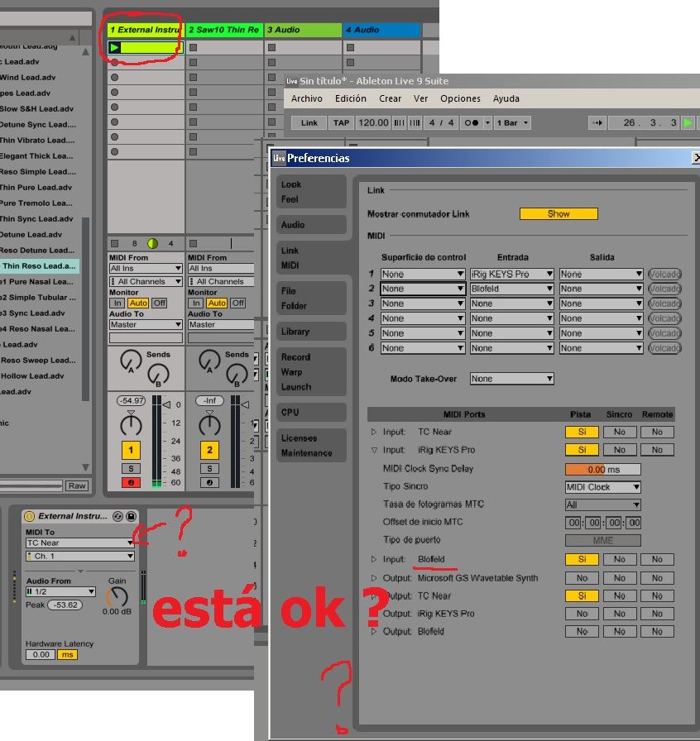Screen dimensions: 700x741
Task: Toggle Sincro for Input iRig KEYS Pro
Action: [619, 450]
